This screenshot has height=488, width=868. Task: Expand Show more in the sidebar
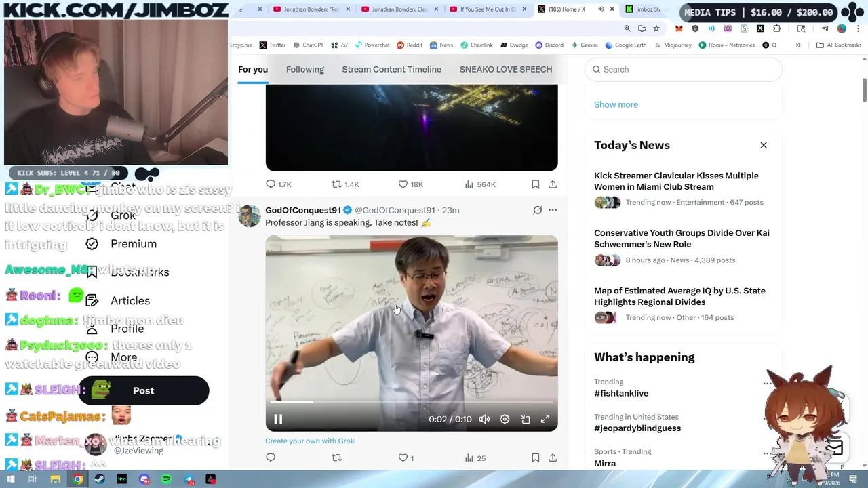click(x=616, y=104)
